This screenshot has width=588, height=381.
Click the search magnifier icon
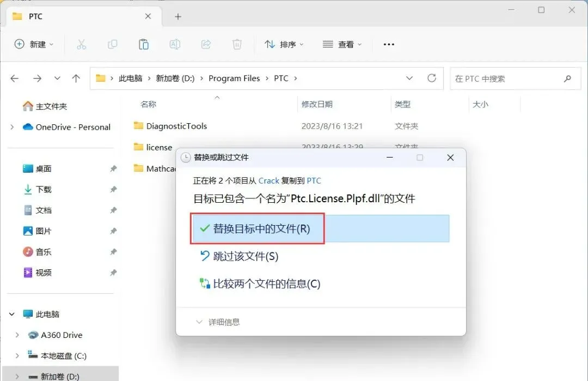coord(567,78)
